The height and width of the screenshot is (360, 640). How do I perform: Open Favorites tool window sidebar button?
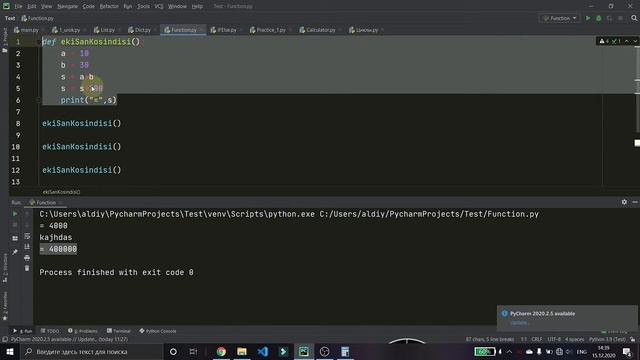(x=4, y=306)
